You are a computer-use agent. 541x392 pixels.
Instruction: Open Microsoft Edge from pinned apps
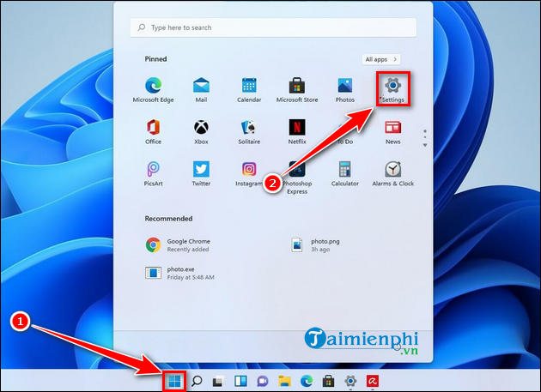coord(153,90)
